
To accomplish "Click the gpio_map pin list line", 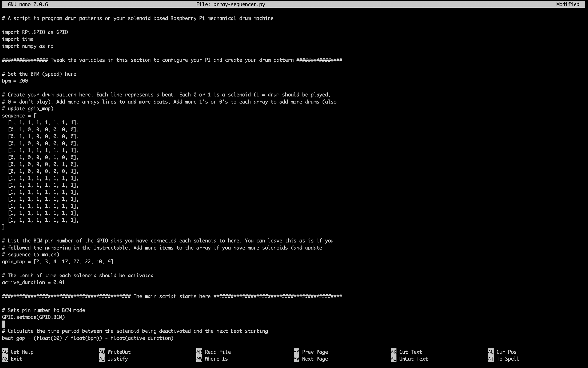I will tap(58, 262).
